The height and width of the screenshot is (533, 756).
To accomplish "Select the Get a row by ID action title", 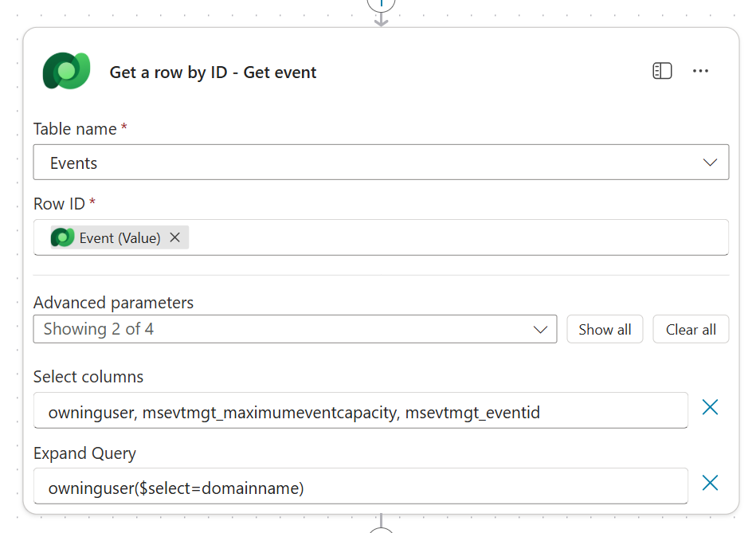I will 212,72.
